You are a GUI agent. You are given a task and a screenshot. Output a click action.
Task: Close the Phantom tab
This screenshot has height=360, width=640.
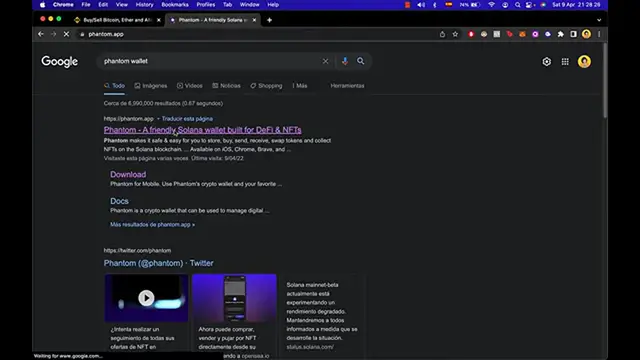click(254, 20)
